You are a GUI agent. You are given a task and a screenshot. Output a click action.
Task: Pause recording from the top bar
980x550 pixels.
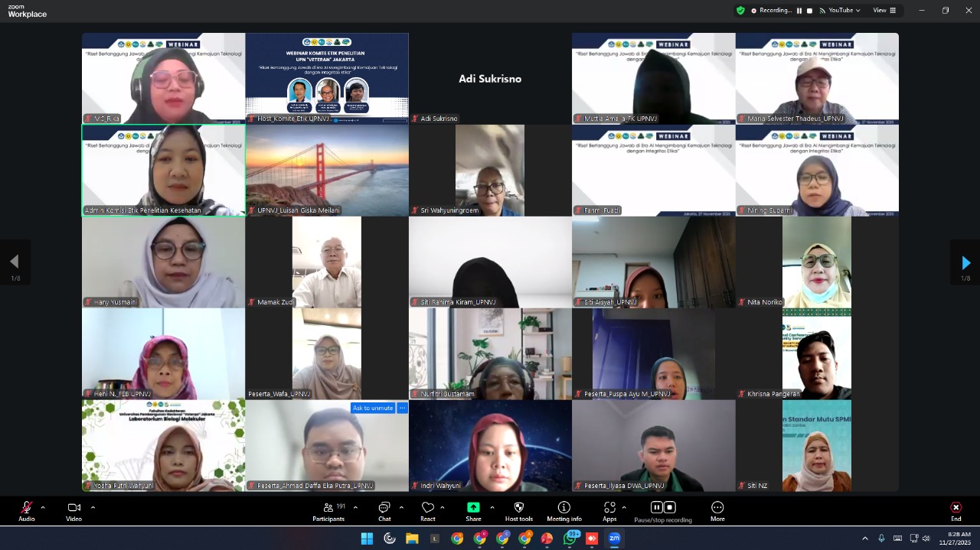coord(799,11)
